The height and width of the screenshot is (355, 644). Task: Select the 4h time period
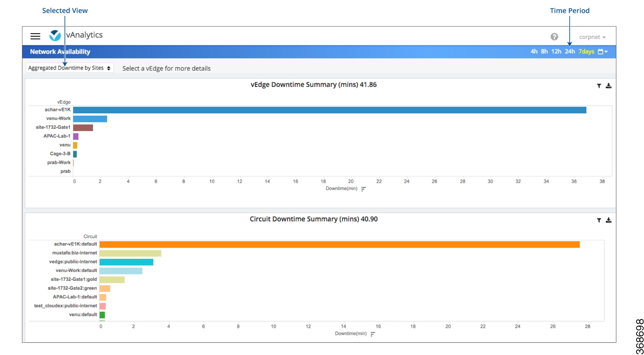[534, 52]
